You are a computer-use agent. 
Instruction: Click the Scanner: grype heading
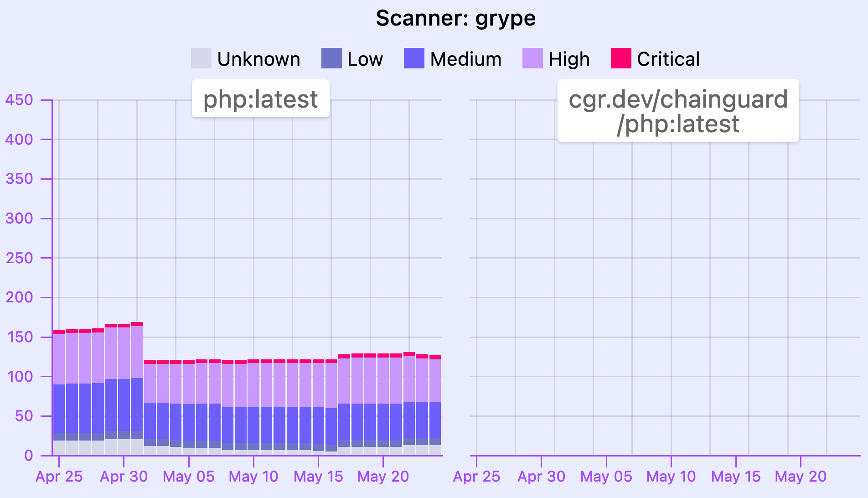455,19
